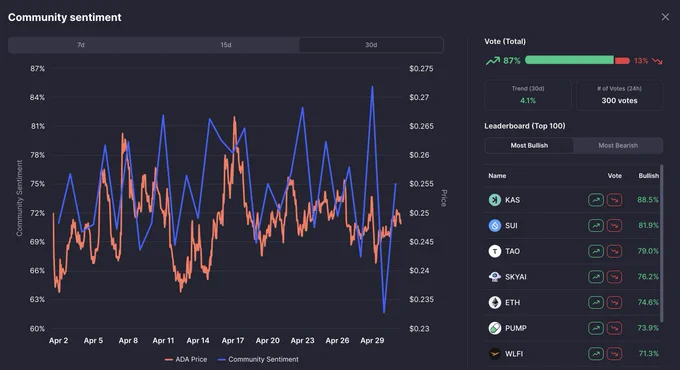Vote bearish on SUI

click(x=614, y=226)
